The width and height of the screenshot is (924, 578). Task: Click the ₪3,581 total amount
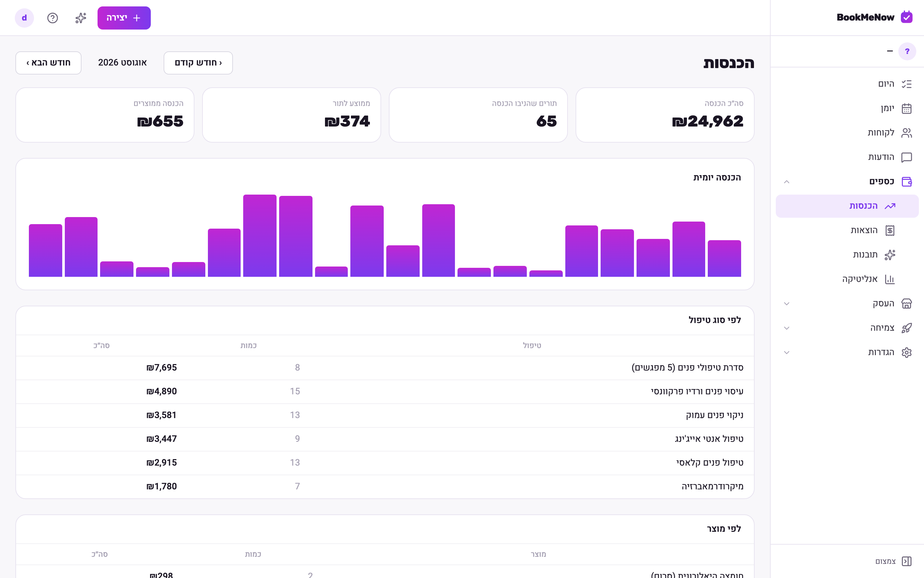pos(161,415)
